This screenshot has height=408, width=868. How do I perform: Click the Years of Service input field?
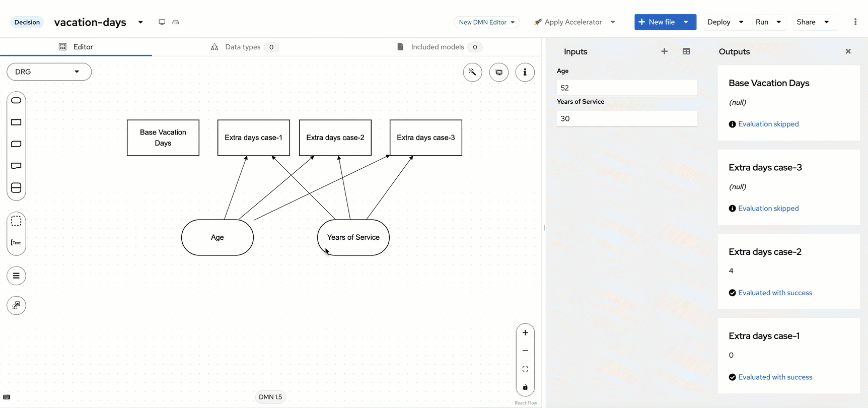[x=626, y=119]
